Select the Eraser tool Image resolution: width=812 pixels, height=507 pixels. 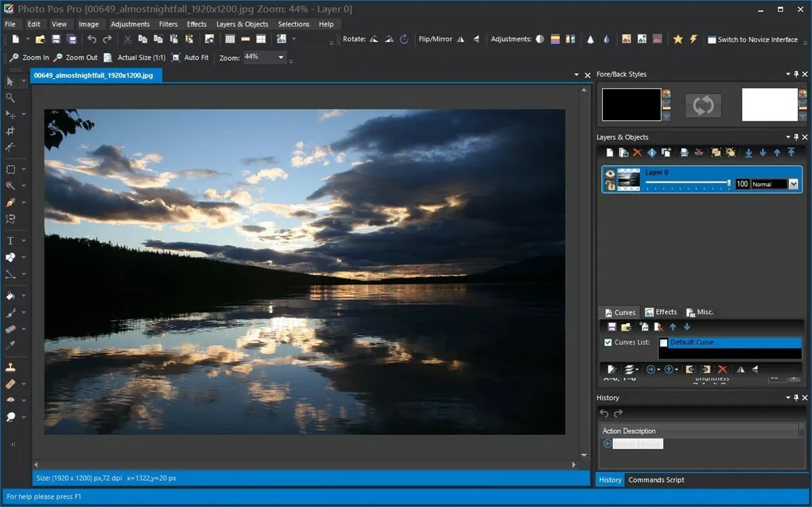10,330
